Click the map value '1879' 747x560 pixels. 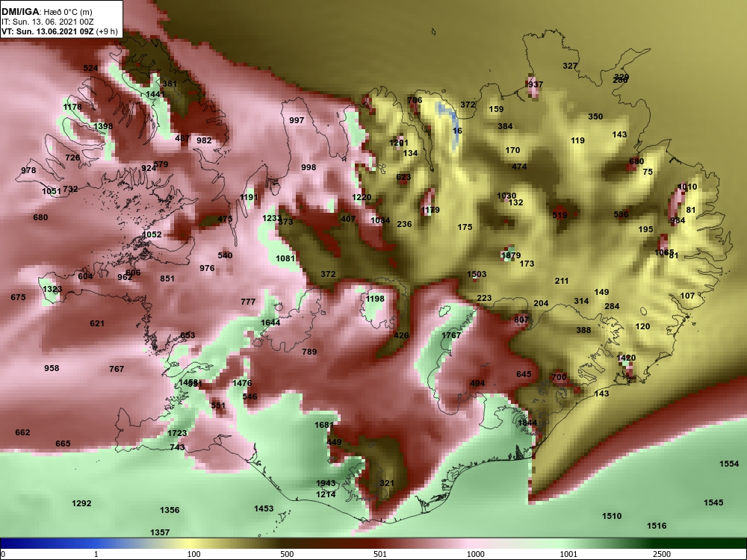click(511, 255)
